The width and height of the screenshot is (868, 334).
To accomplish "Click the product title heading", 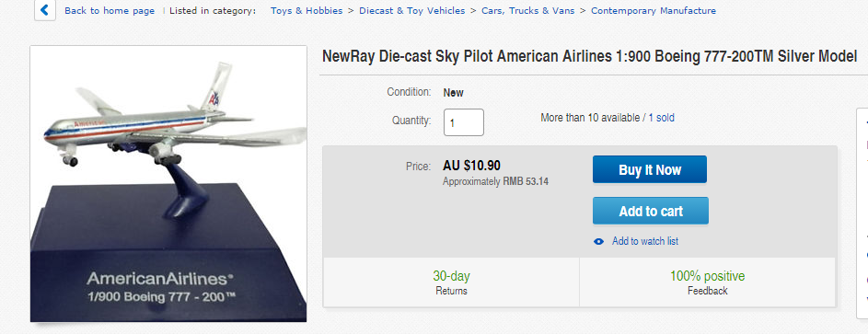I will [x=589, y=56].
